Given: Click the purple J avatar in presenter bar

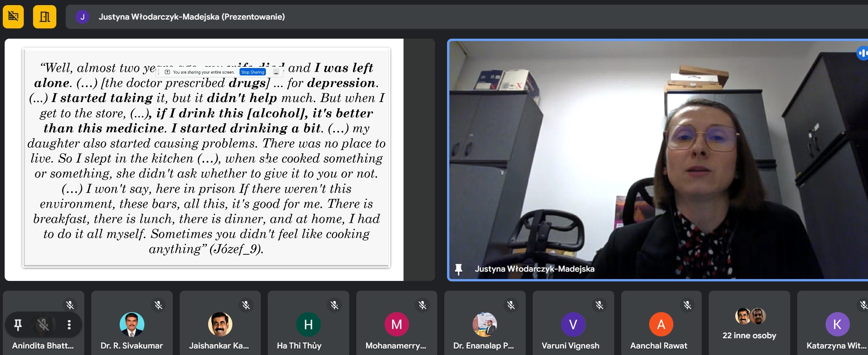Looking at the screenshot, I should pos(82,17).
